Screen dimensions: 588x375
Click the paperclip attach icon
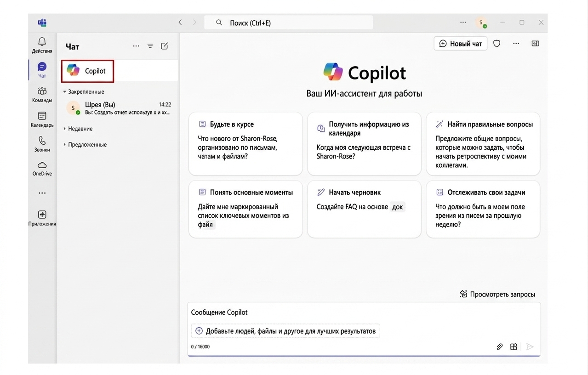pos(500,347)
